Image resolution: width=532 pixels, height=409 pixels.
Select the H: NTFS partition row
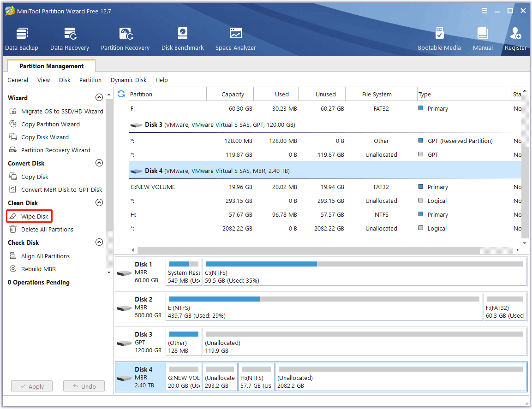click(325, 215)
